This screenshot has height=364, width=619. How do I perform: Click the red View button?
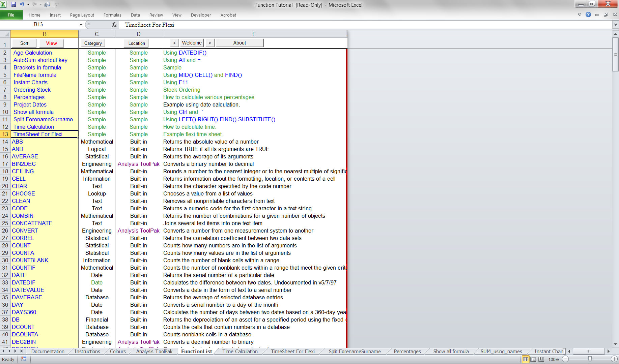(x=51, y=43)
